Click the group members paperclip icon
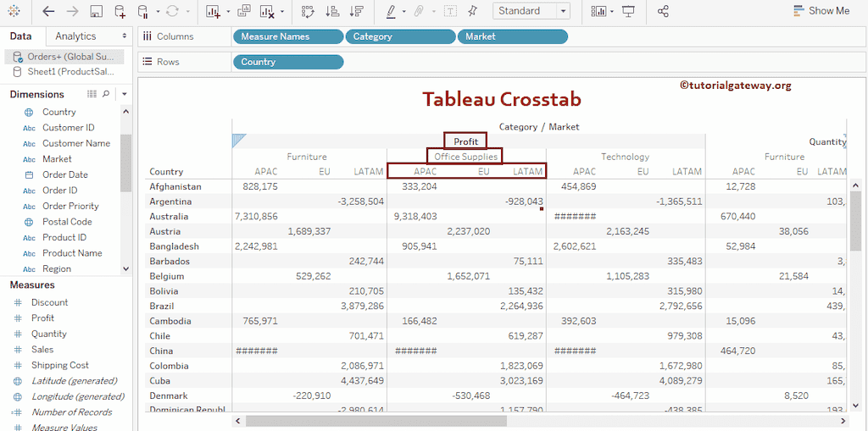This screenshot has height=431, width=868. pos(419,11)
